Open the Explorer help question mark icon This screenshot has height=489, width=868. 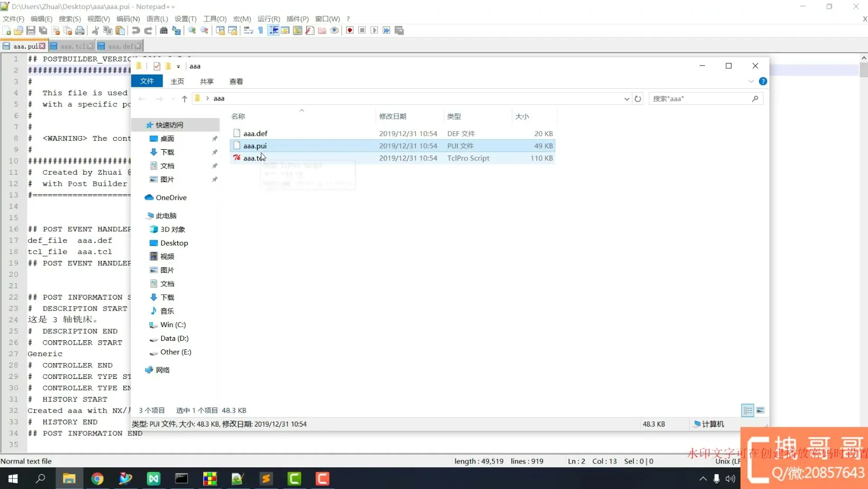763,81
